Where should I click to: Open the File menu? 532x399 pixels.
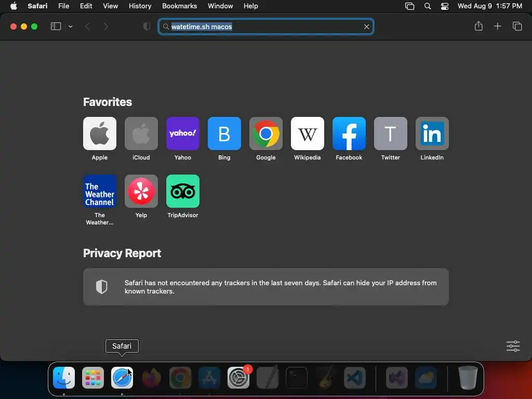point(63,6)
